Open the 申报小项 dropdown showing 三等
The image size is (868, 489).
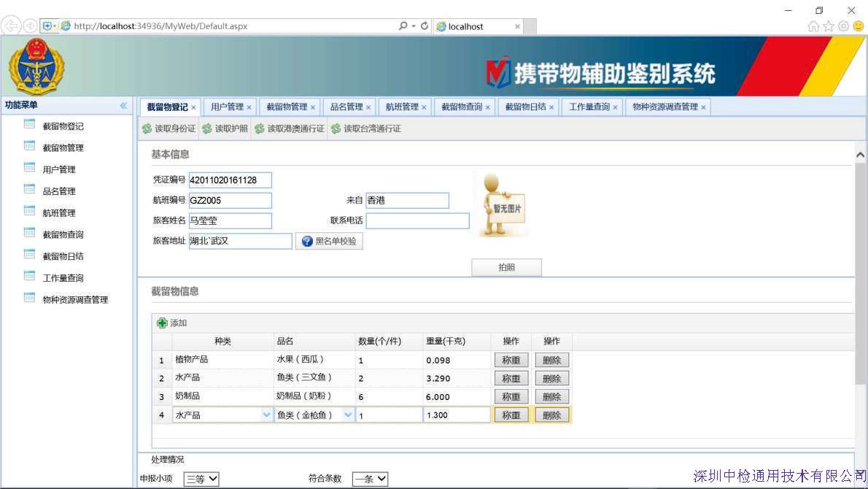coord(201,479)
